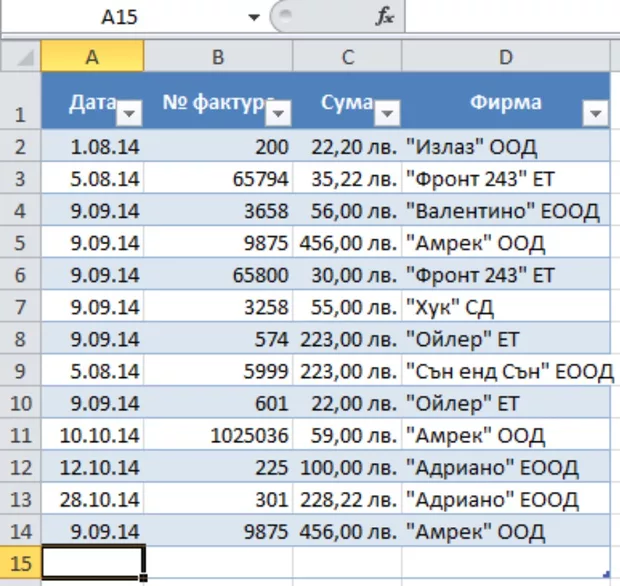Select the 228,22 лв. amount cell

(x=347, y=499)
